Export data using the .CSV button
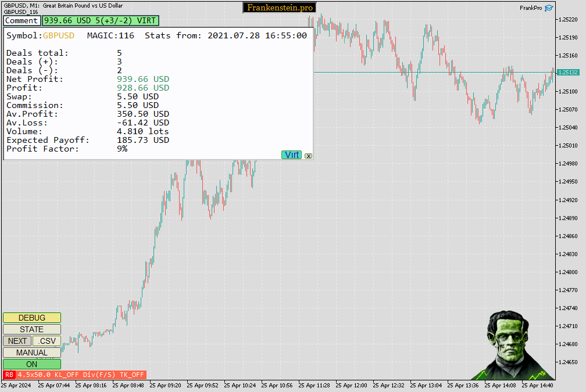The image size is (586, 392). (x=46, y=341)
